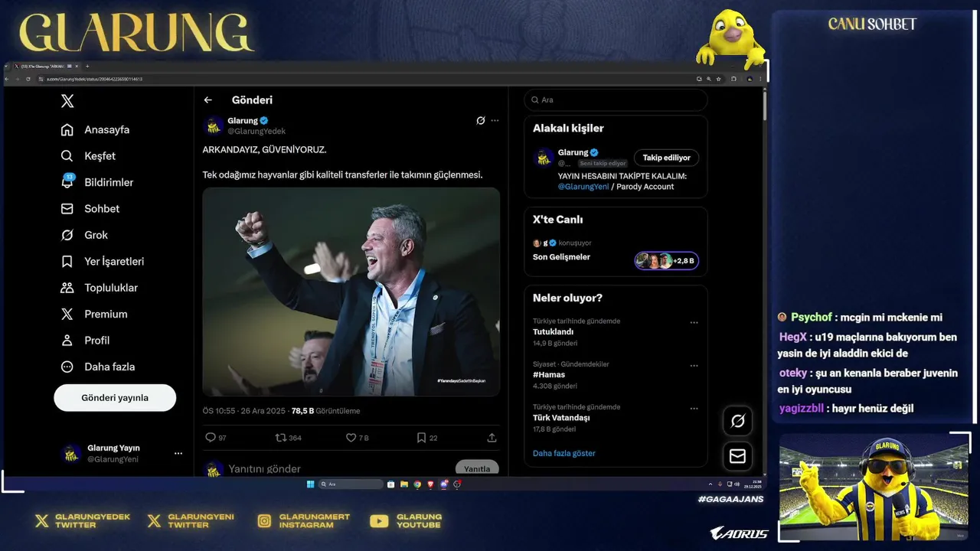
Task: Open Grok icon in the sidebar
Action: coord(67,235)
